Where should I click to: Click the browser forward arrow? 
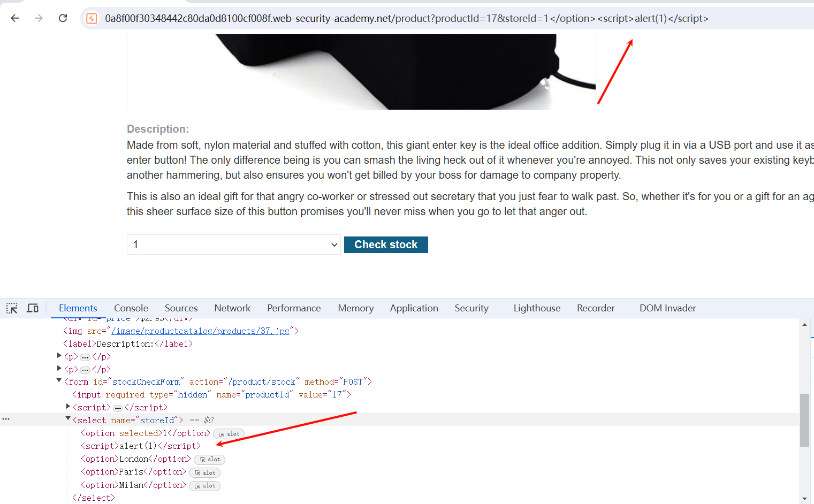tap(39, 18)
